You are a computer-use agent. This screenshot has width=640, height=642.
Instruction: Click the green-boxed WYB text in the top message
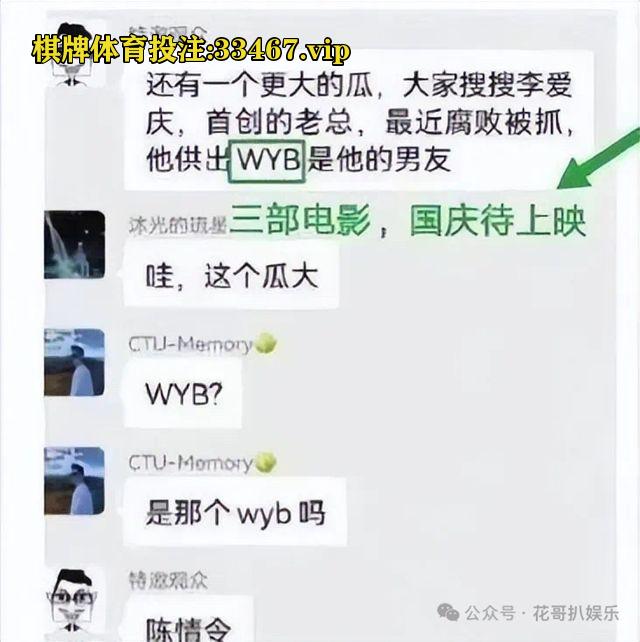(267, 160)
